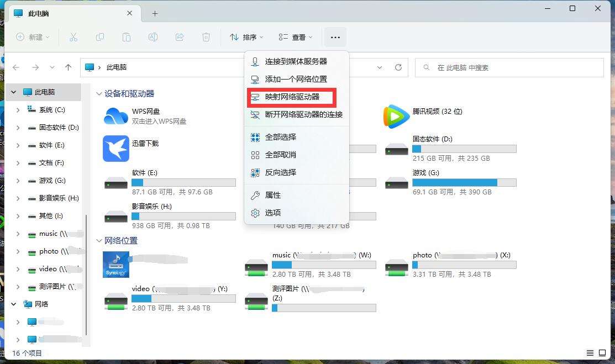The height and width of the screenshot is (364, 615).
Task: Click the Delete icon in the toolbar
Action: point(206,37)
